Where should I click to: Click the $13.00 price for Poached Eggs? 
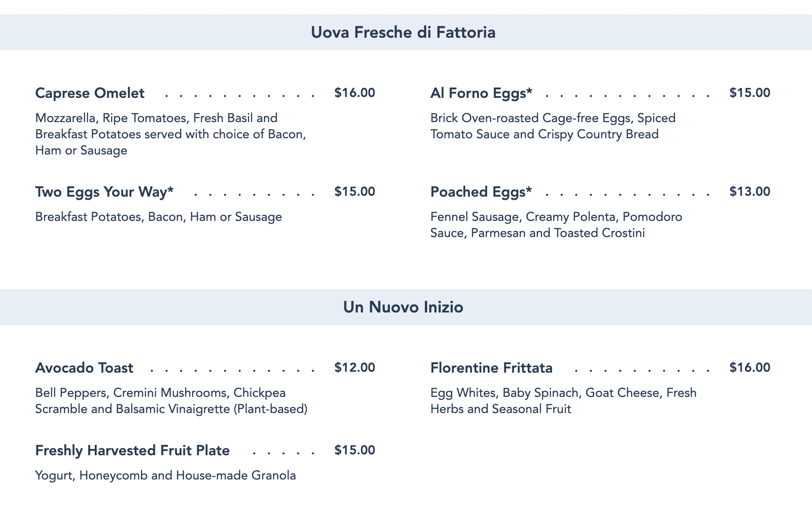(x=750, y=192)
